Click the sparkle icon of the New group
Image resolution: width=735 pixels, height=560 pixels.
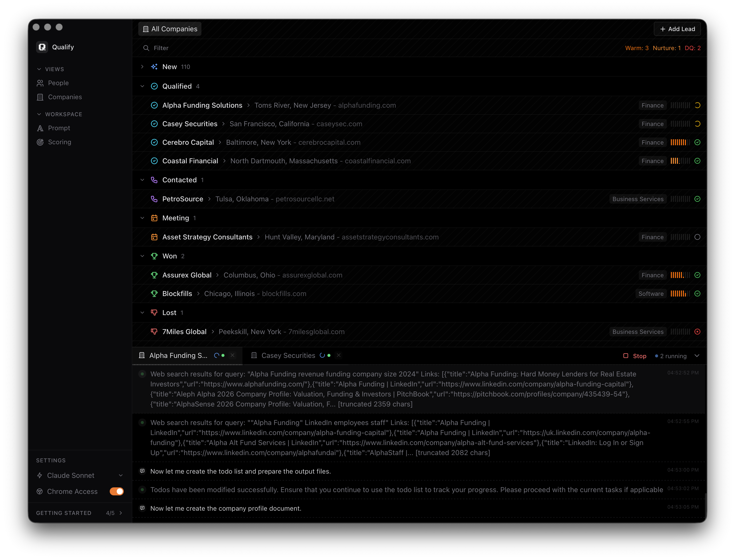pyautogui.click(x=154, y=67)
